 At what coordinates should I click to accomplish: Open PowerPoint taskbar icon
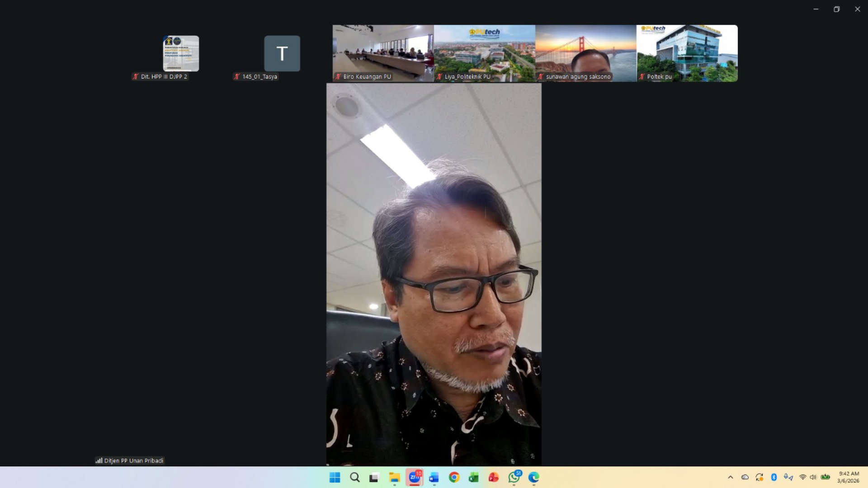pyautogui.click(x=494, y=477)
